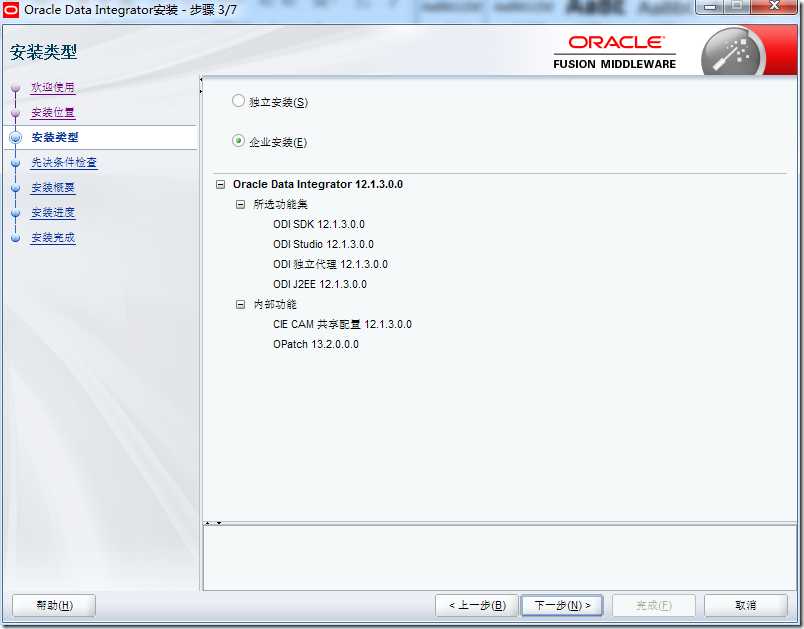The image size is (804, 629).
Task: Collapse the 所选功能集 tree node
Action: [240, 205]
